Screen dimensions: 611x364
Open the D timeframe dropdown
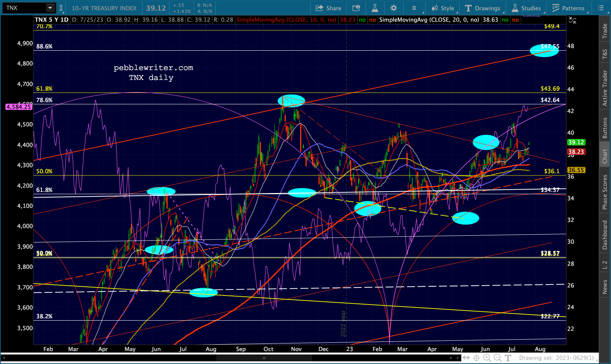414,8
